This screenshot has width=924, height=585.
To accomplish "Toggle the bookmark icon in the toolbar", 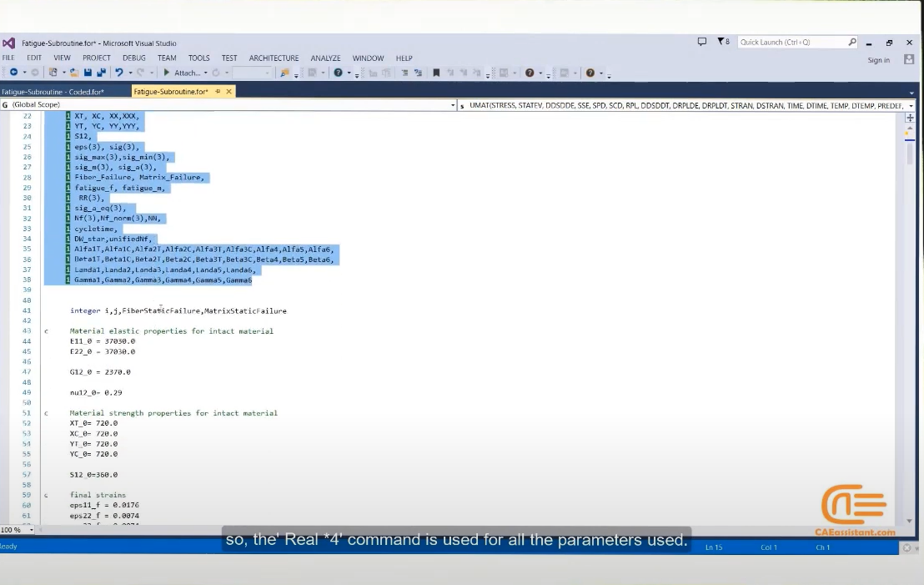I will (437, 73).
